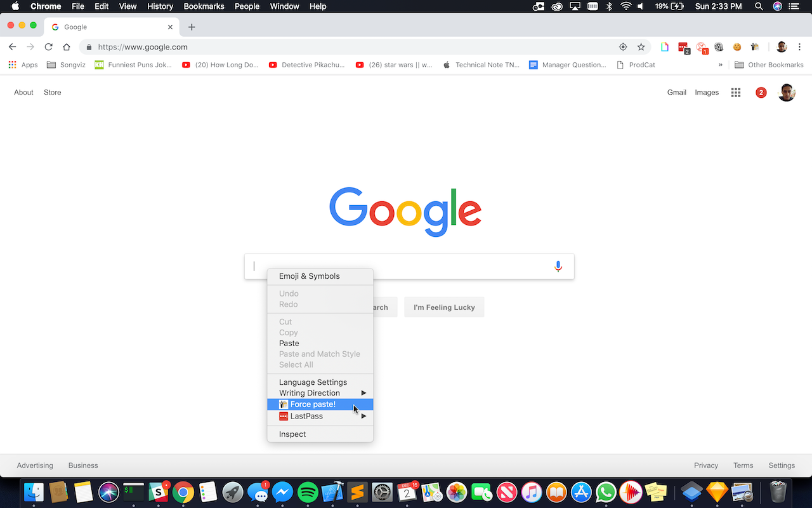Choose Force paste! in the context menu
Image resolution: width=812 pixels, height=508 pixels.
tap(320, 404)
